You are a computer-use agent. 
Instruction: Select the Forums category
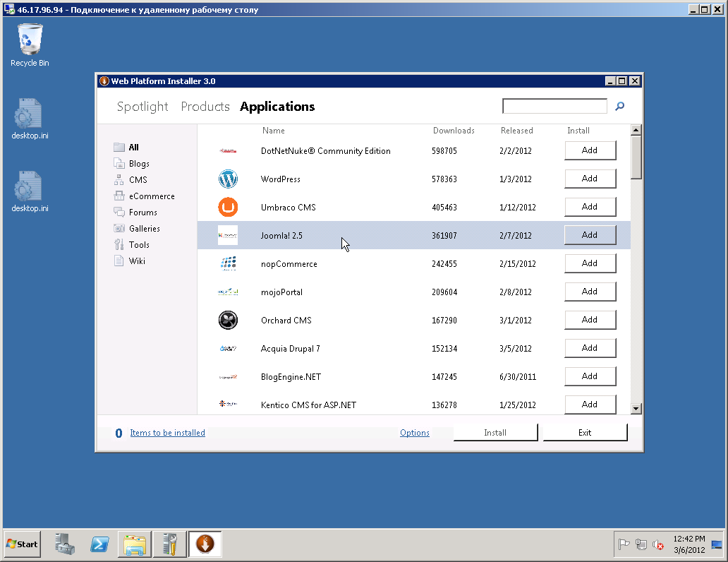135,213
